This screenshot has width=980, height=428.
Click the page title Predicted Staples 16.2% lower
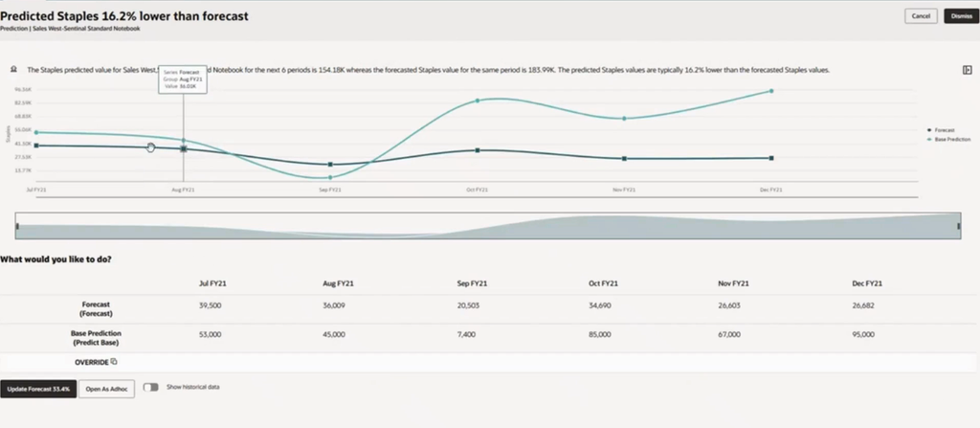124,16
